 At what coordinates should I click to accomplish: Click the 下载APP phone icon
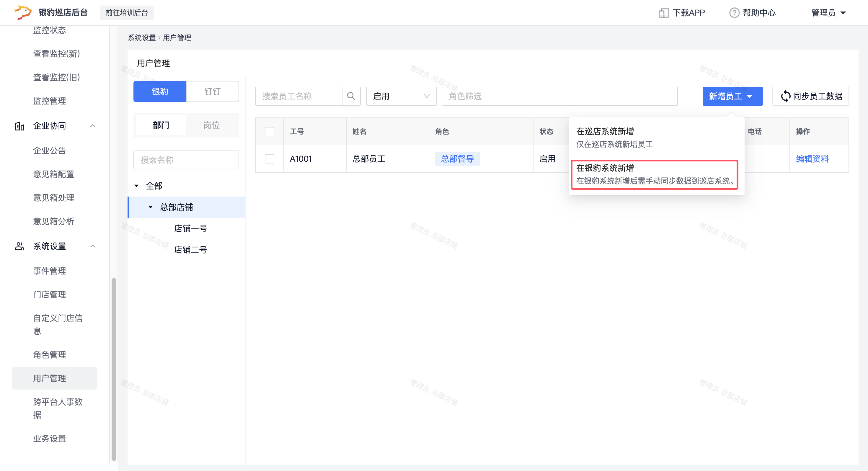pyautogui.click(x=663, y=13)
